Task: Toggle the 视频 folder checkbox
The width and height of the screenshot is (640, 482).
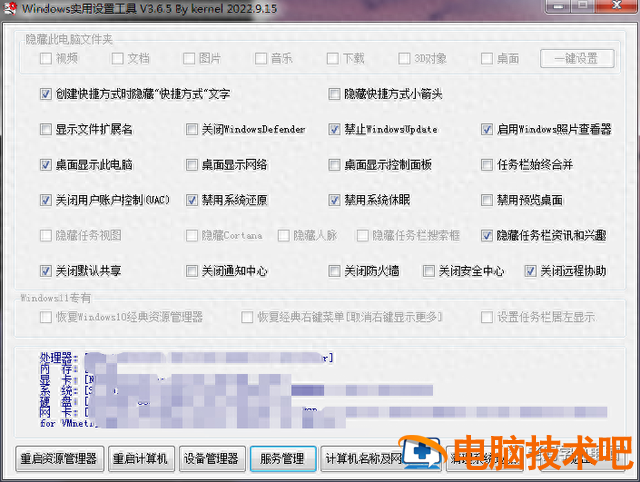Action: (46, 59)
